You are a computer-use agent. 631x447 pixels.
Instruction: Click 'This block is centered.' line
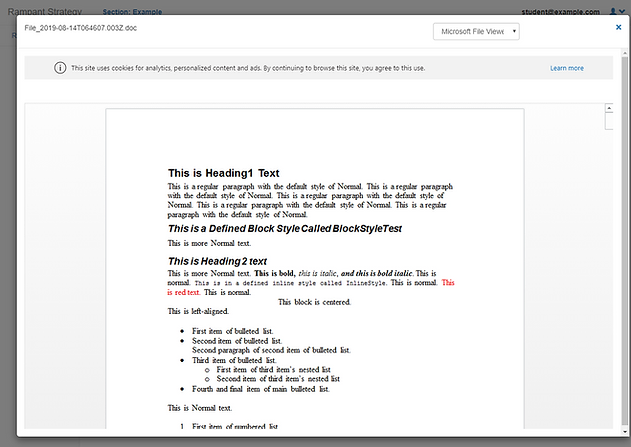click(314, 302)
